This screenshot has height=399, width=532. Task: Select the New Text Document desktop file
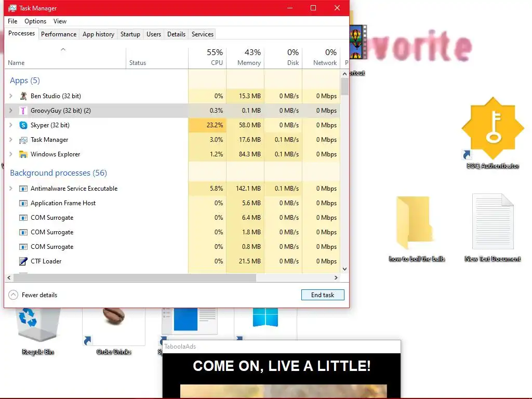[493, 228]
